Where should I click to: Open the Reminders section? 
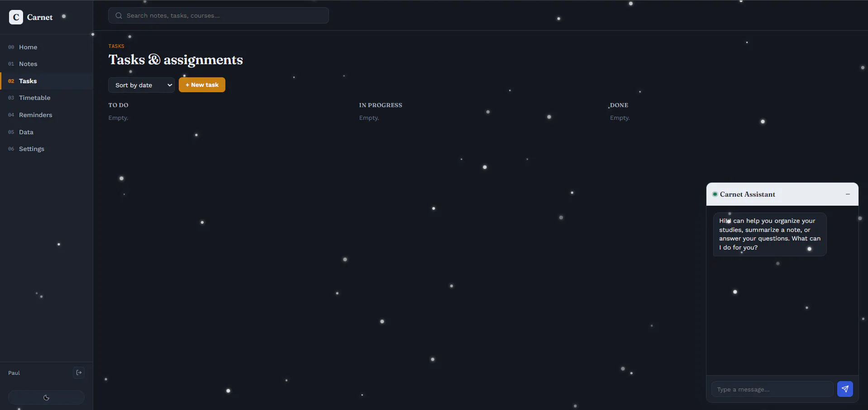click(46, 115)
